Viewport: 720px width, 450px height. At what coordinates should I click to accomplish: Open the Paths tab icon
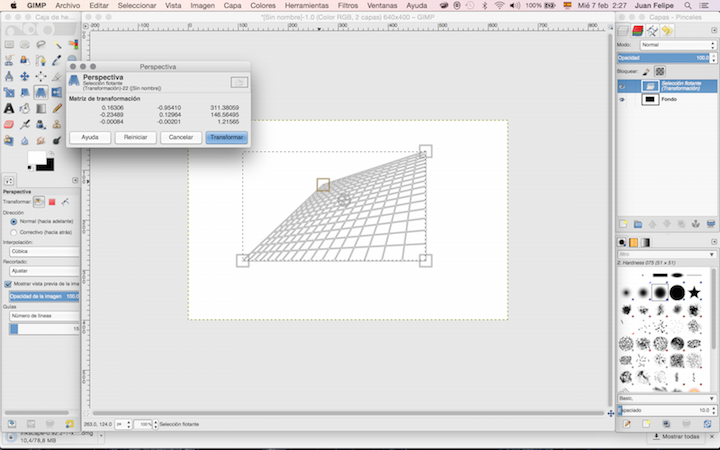[x=652, y=31]
